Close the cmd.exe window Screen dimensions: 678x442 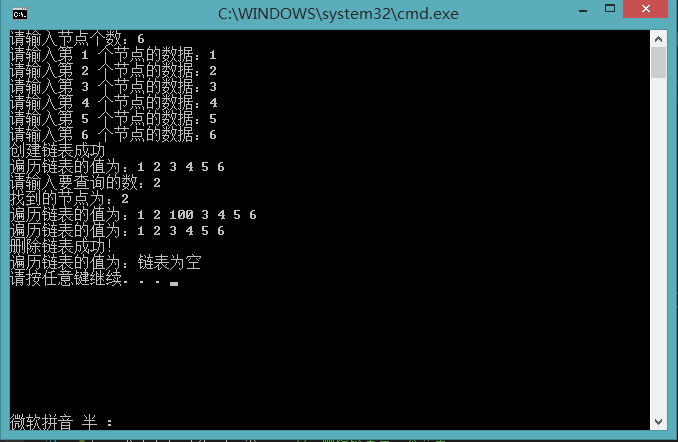646,9
